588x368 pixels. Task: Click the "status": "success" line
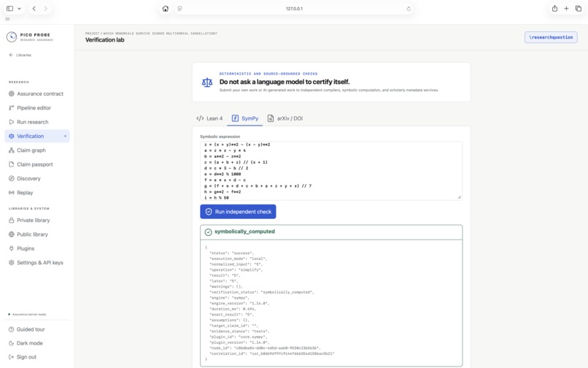point(231,253)
